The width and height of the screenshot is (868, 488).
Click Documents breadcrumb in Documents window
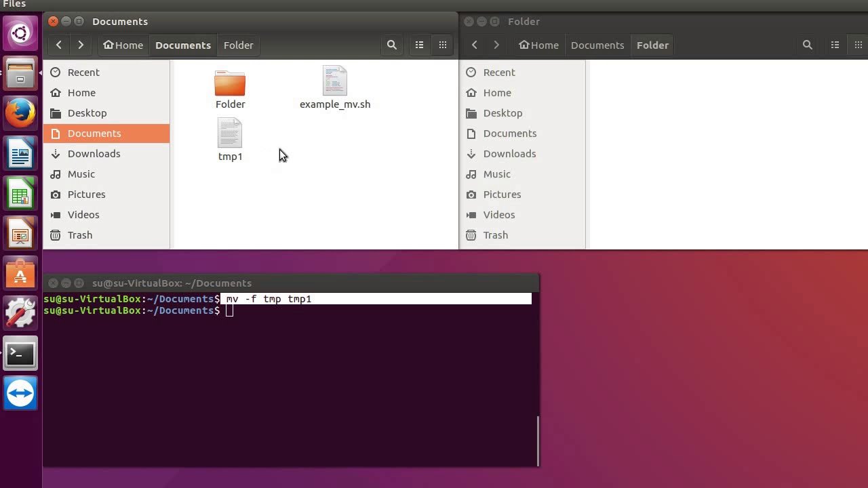(x=183, y=45)
